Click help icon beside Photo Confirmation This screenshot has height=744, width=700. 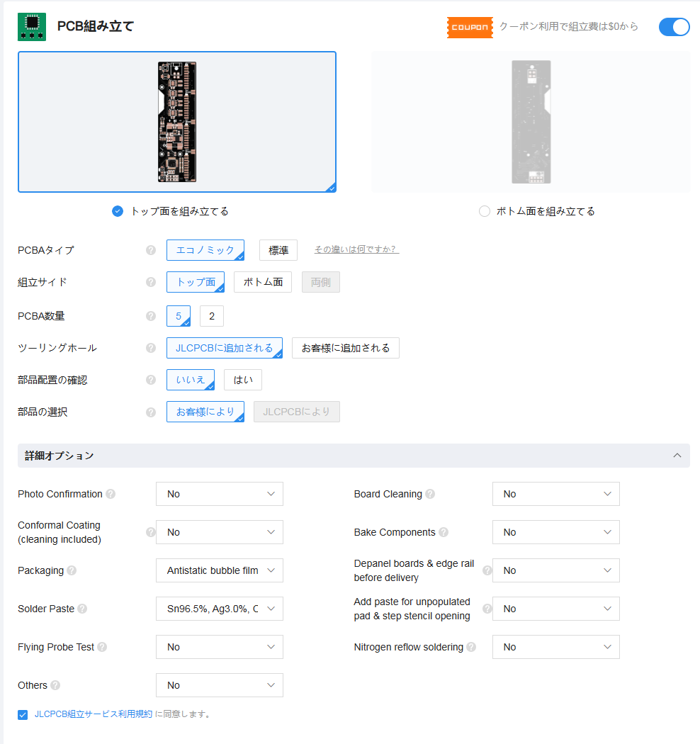111,494
